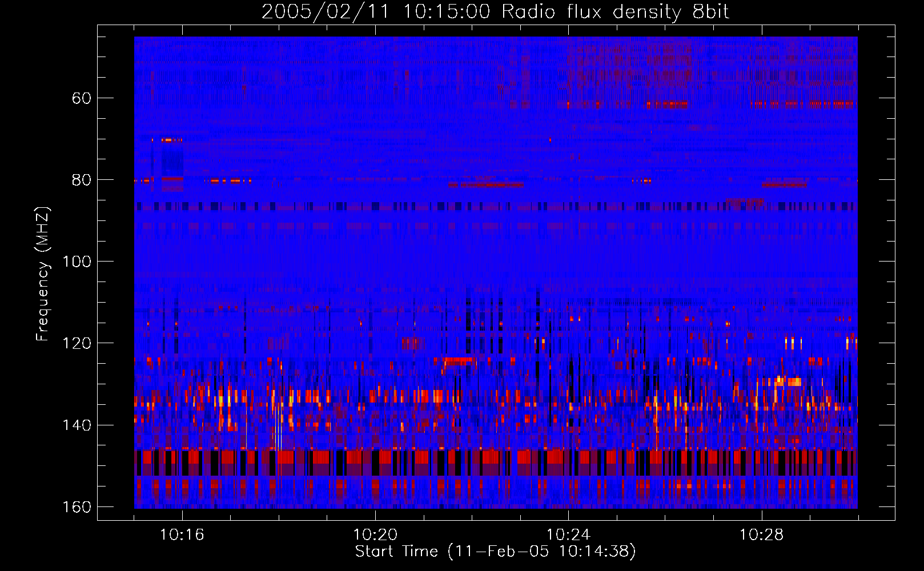This screenshot has height=571, width=924.
Task: Click the 10:16 time tick label
Action: click(182, 534)
